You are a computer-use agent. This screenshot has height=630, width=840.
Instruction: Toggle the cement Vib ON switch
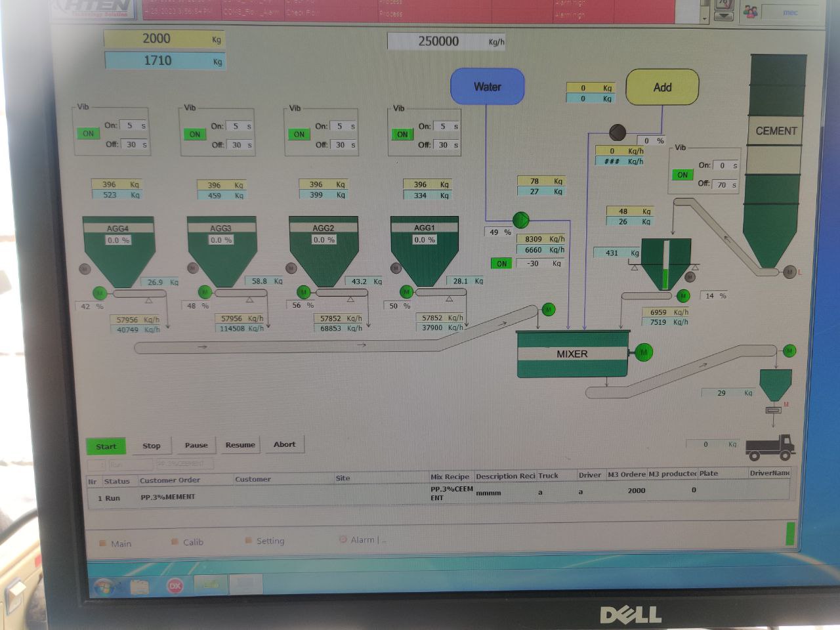coord(682,175)
